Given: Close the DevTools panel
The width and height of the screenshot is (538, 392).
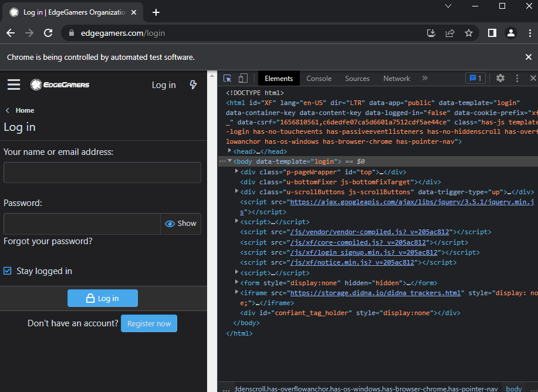Looking at the screenshot, I should point(533,78).
